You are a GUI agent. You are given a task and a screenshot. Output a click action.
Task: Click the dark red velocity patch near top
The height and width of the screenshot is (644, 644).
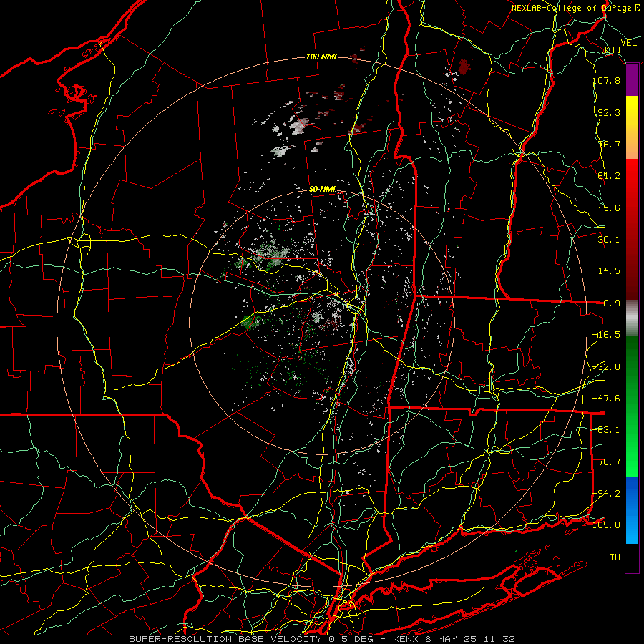[464, 67]
